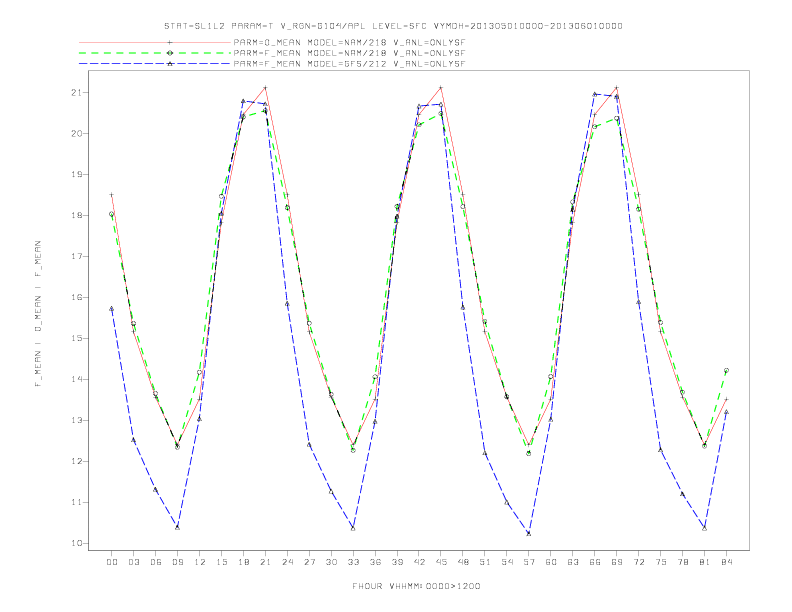Viewport: 792px width, 612px height.
Task: Select green circle data point at hour 84
Action: point(726,370)
